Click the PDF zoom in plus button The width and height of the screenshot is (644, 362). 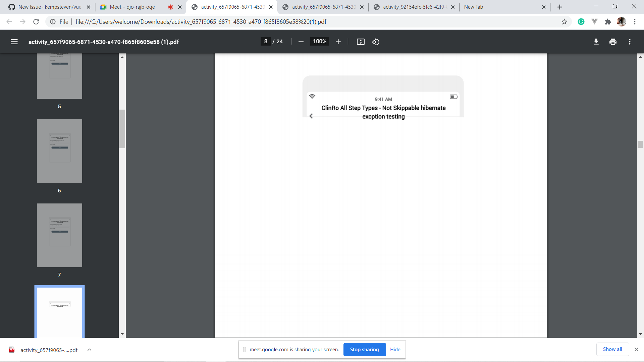[338, 42]
